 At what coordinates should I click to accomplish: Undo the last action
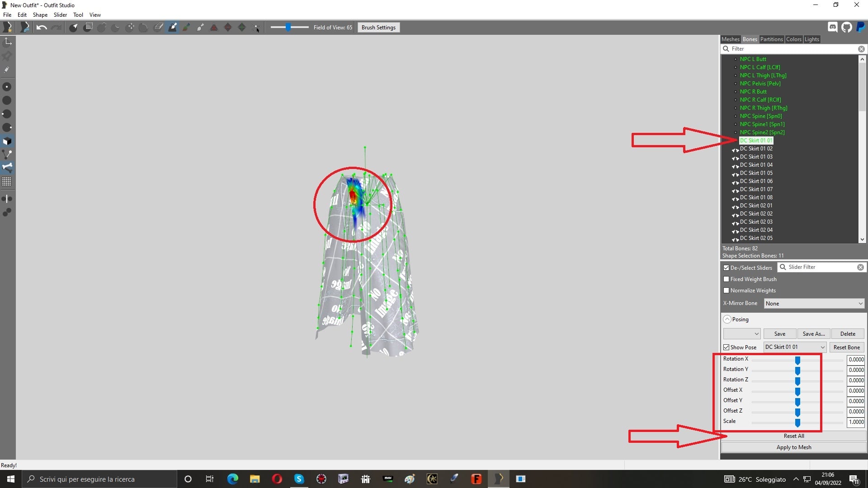42,28
